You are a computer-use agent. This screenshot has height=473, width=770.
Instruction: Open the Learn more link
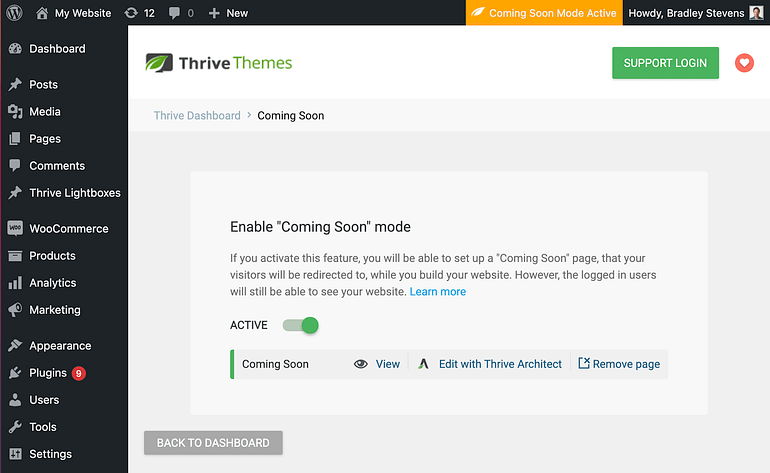(438, 291)
